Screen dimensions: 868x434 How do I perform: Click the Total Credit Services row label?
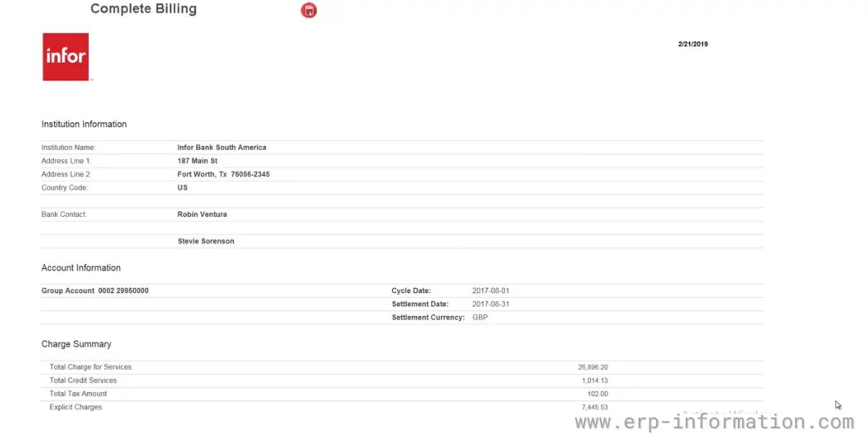(x=82, y=380)
